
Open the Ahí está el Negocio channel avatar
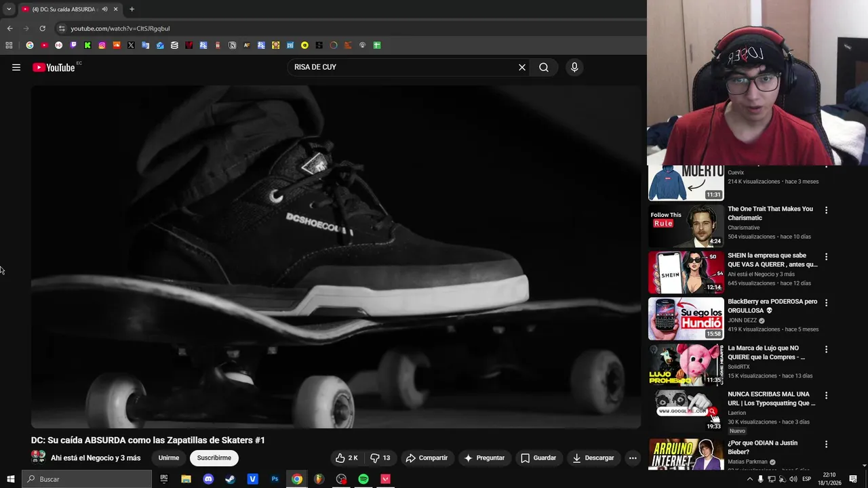[x=38, y=457]
